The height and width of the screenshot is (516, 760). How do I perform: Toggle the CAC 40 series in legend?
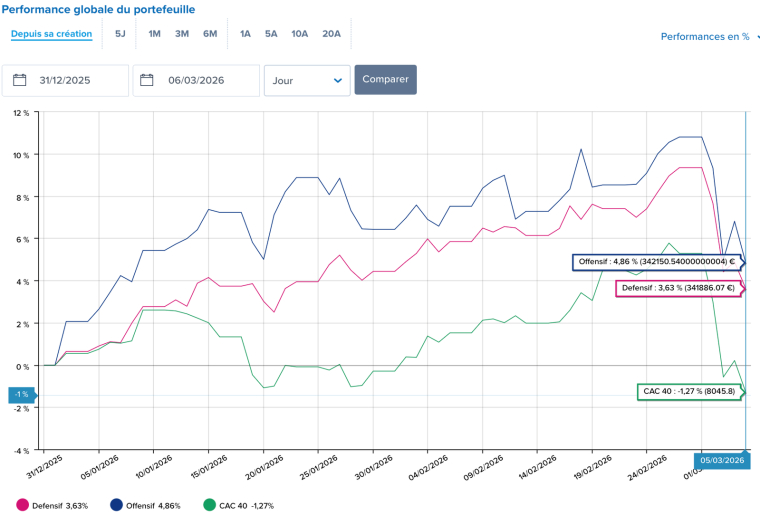click(238, 506)
